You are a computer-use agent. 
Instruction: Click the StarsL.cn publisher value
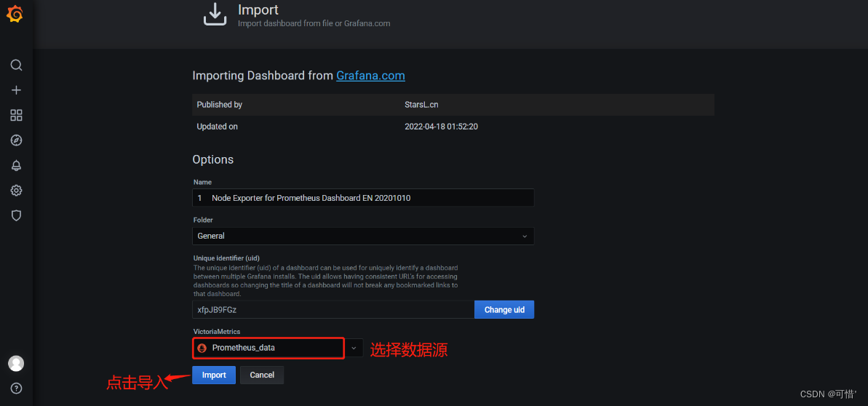[x=422, y=104]
